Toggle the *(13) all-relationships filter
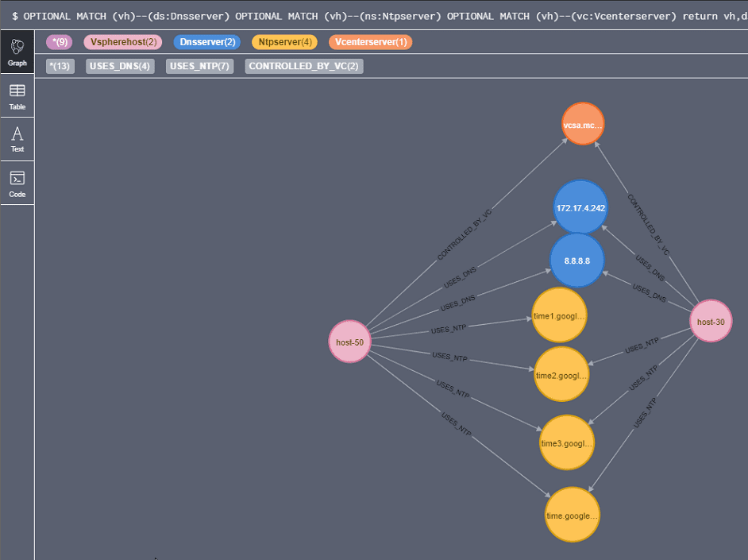 (x=60, y=66)
